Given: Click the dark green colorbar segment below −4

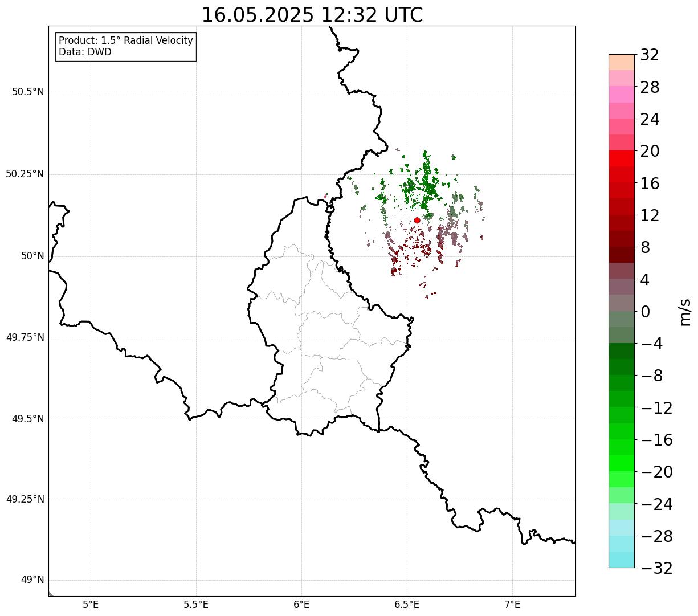Looking at the screenshot, I should (x=622, y=352).
